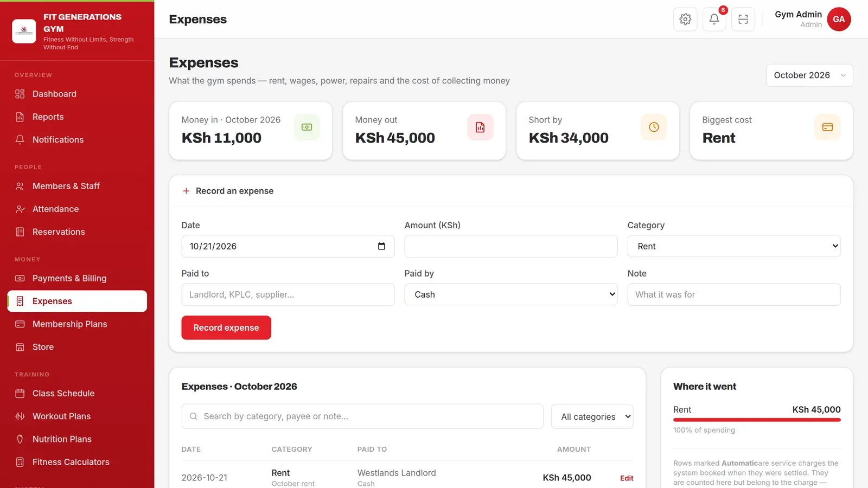Open the Category dropdown showing Rent
The height and width of the screenshot is (488, 868).
[x=734, y=246]
